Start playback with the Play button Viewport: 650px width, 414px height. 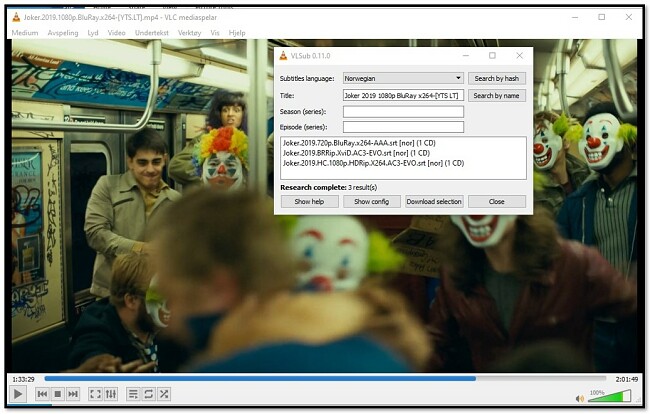click(18, 394)
